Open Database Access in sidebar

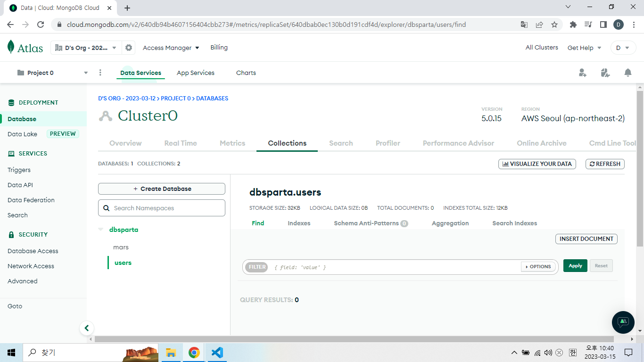(33, 251)
